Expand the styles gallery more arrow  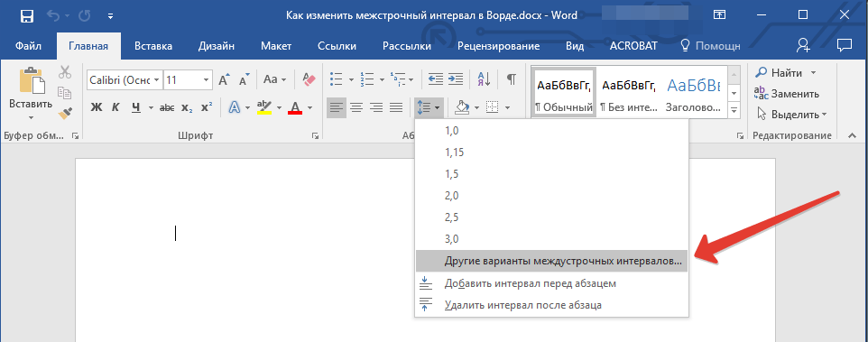coord(734,111)
